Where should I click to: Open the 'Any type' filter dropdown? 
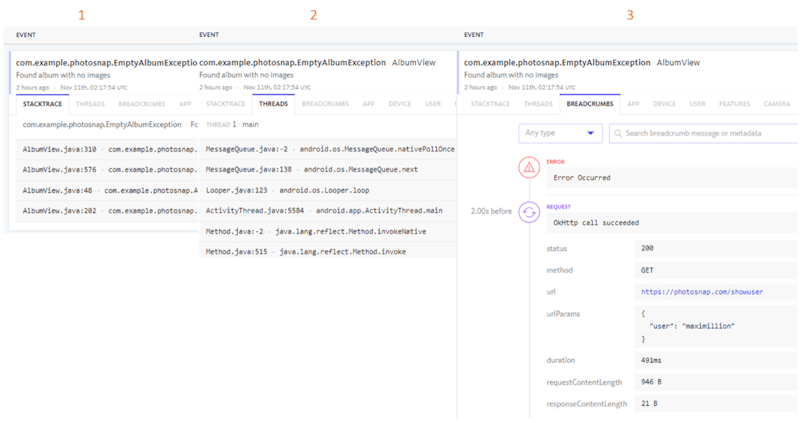click(x=560, y=133)
